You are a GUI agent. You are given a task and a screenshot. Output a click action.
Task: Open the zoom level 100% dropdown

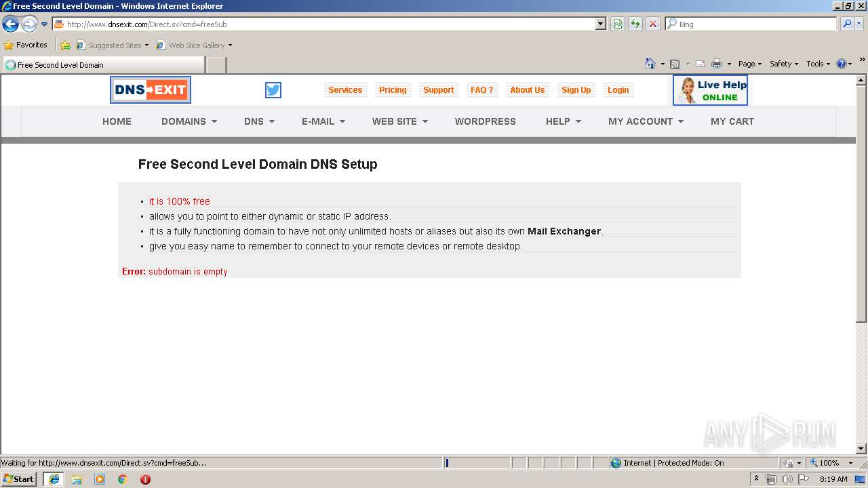coord(850,463)
